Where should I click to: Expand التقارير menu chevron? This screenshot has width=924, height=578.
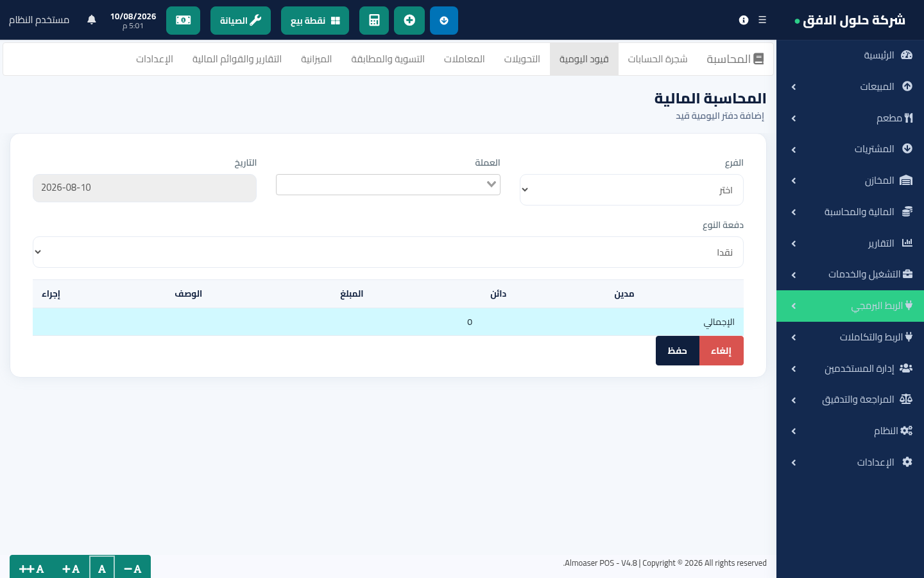[x=794, y=243]
